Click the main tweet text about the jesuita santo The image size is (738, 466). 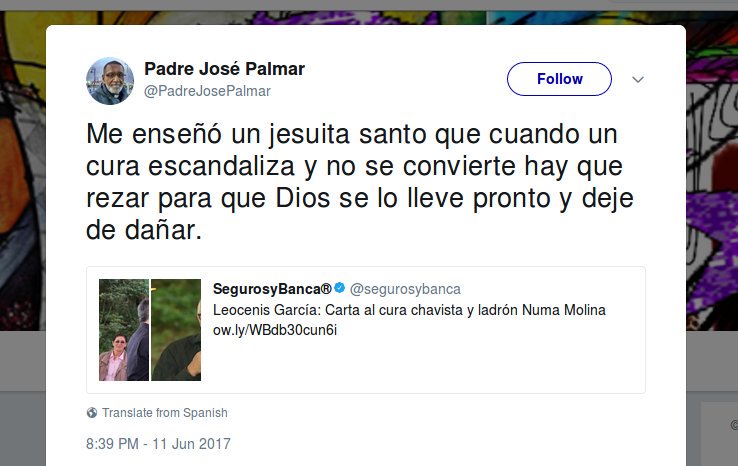tap(360, 182)
